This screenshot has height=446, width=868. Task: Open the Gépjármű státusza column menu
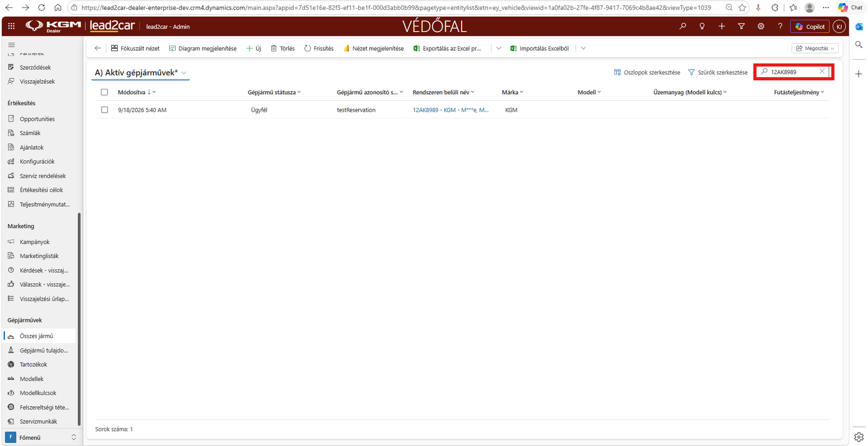point(274,92)
